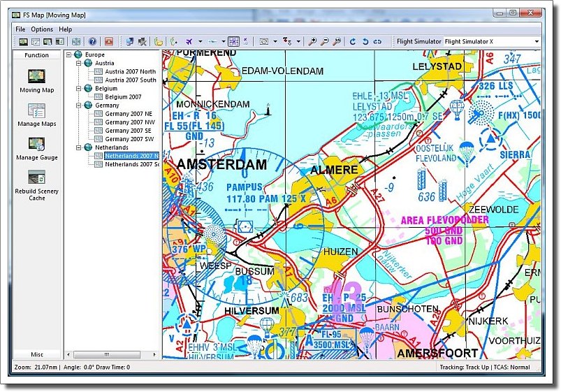Screen dimensions: 561x392
Task: Select the Netherlands 2007 S map below the highlight
Action: [x=131, y=164]
